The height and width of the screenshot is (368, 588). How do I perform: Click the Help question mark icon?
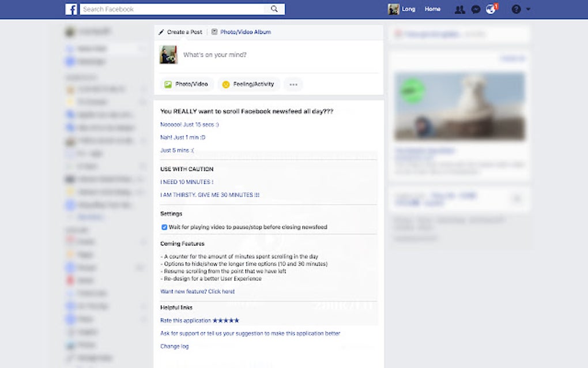coord(515,9)
